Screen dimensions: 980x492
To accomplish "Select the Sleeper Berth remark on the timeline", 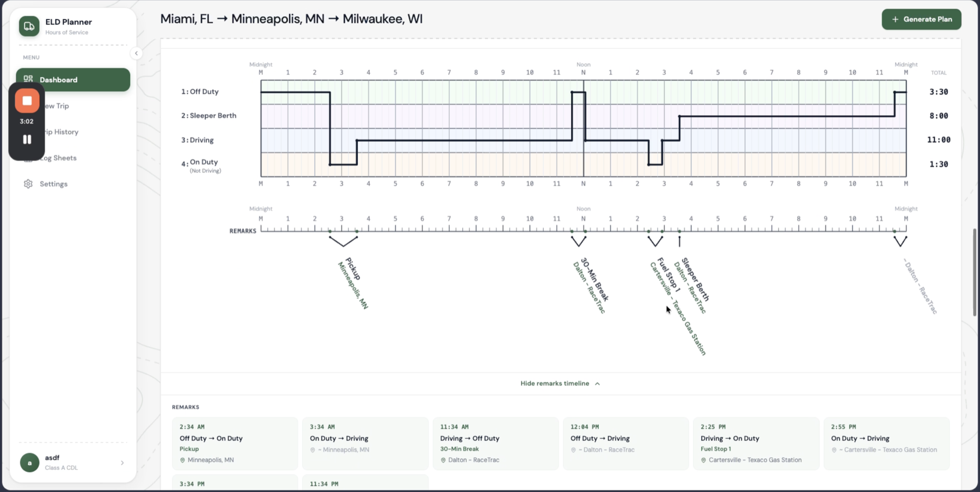I will coord(696,279).
